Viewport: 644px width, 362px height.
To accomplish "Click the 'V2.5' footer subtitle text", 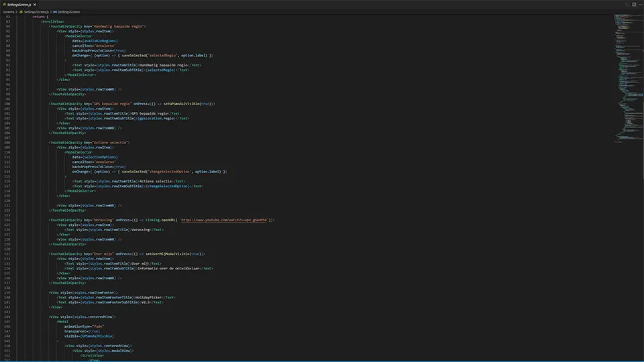I will 146,302.
